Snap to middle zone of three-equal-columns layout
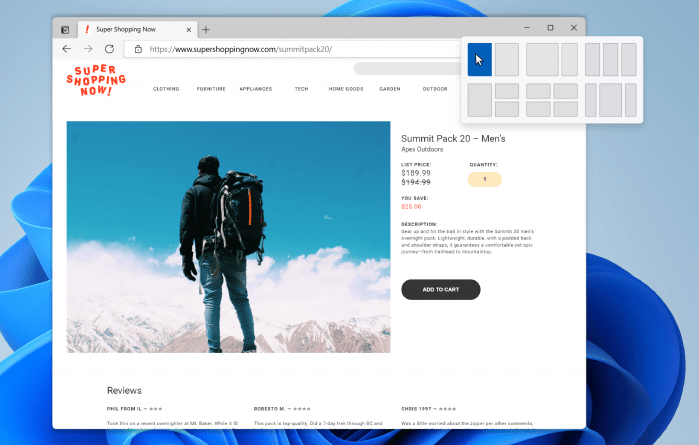Viewport: 699px width, 445px height. [610, 59]
